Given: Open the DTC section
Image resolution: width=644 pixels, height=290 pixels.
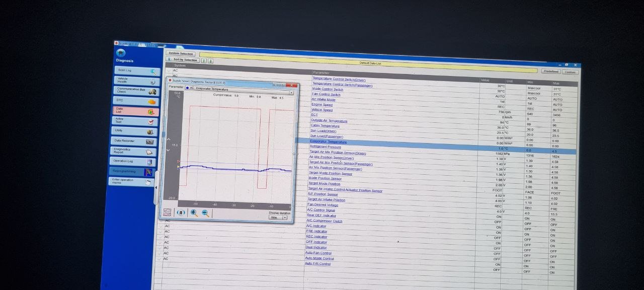Looking at the screenshot, I should click(x=136, y=101).
